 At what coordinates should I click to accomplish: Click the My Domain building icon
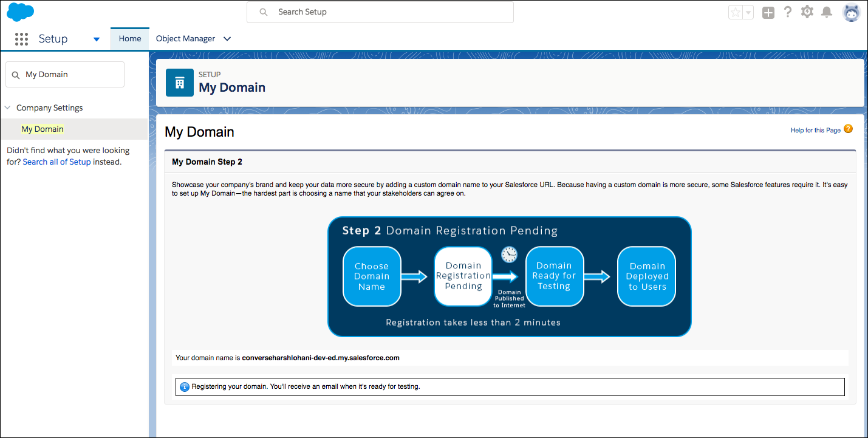pos(180,83)
